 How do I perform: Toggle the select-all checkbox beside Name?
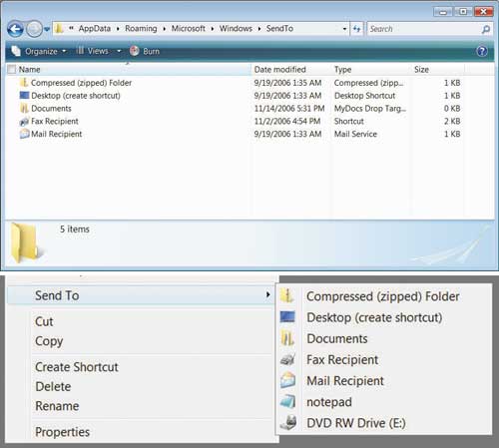point(12,69)
